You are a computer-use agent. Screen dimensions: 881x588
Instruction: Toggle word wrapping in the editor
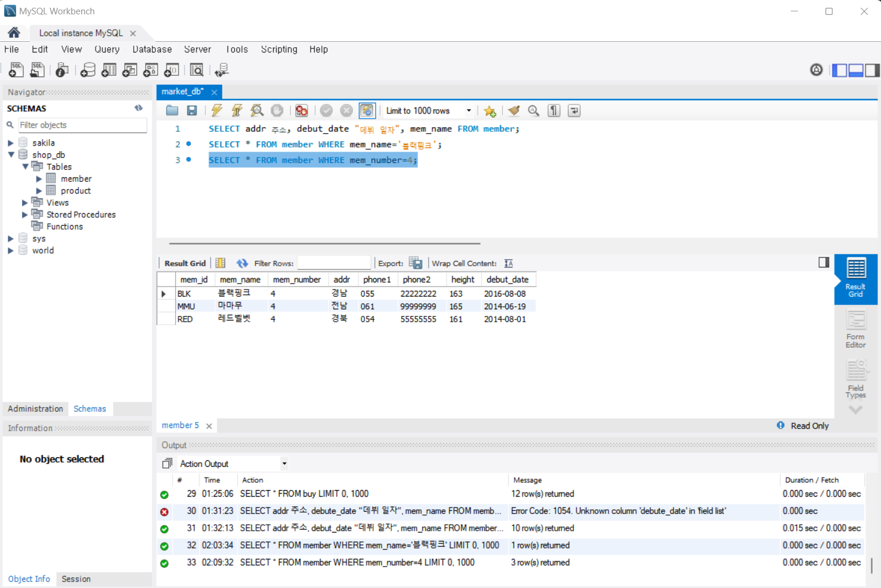pos(574,110)
